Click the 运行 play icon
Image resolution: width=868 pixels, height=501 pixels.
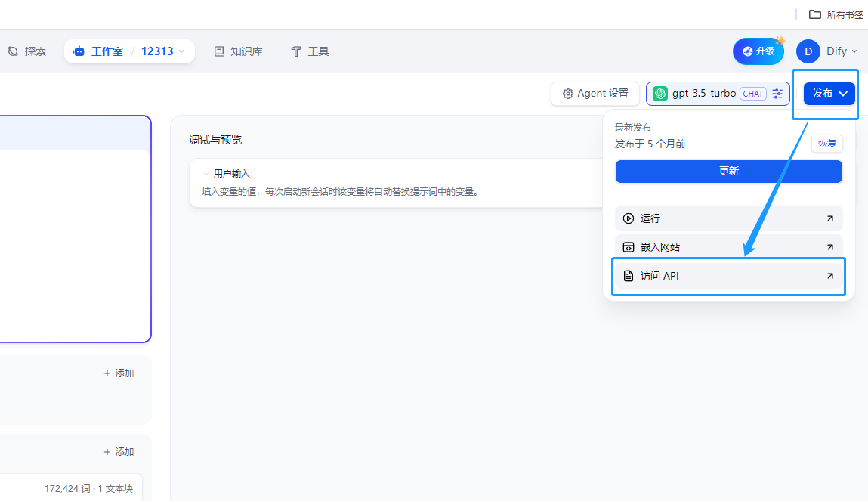[x=628, y=218]
